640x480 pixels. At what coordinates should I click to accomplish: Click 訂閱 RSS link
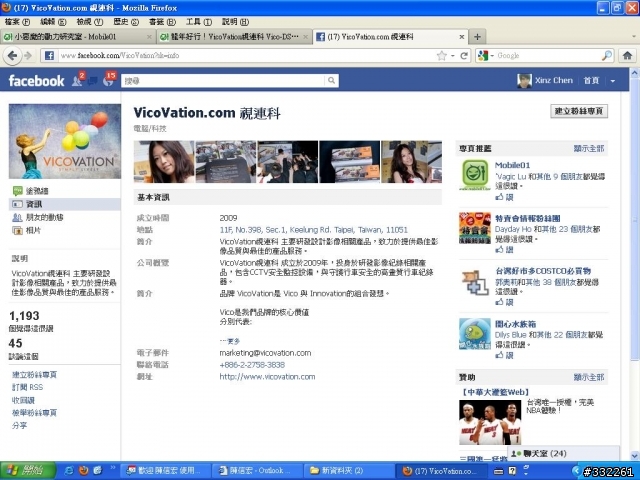point(27,387)
